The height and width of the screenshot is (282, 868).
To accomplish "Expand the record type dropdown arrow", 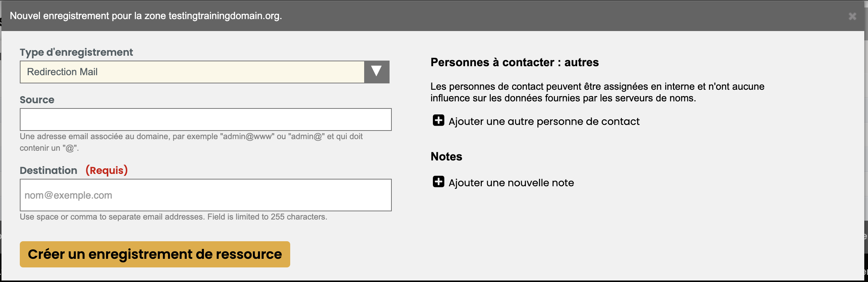I will click(x=376, y=72).
